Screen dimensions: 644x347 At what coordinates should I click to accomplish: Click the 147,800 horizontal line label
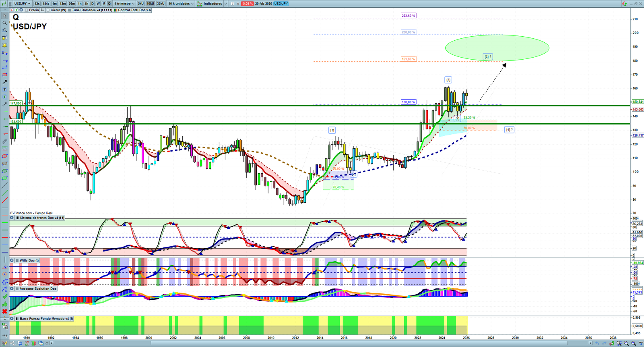[16, 104]
